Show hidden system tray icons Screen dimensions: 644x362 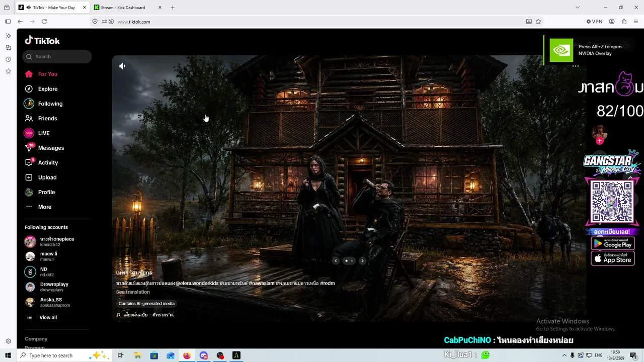tap(564, 355)
